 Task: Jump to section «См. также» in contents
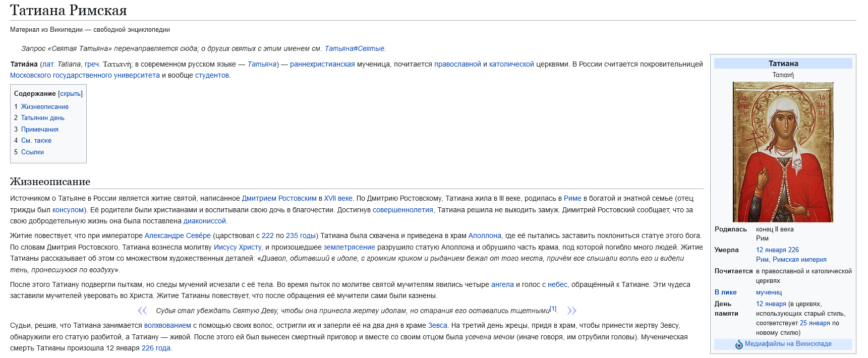pos(36,141)
